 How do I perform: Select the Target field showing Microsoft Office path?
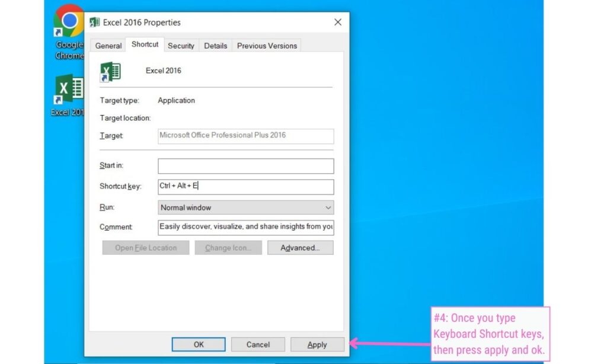coord(245,136)
